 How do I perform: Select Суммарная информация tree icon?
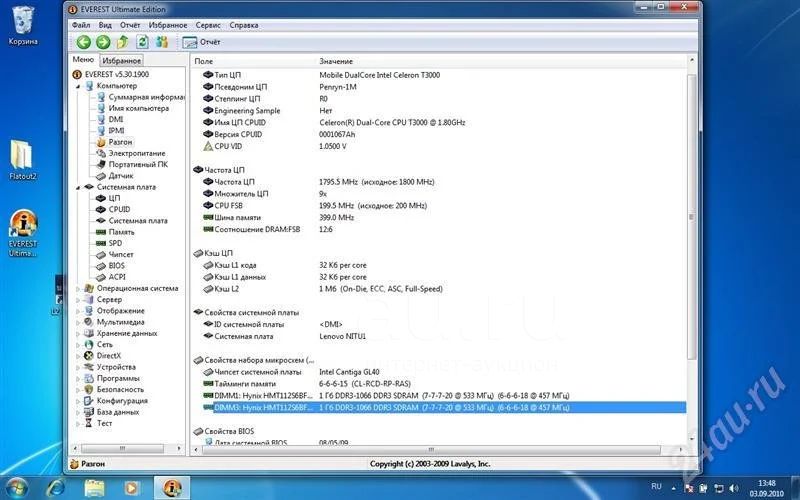[x=101, y=97]
